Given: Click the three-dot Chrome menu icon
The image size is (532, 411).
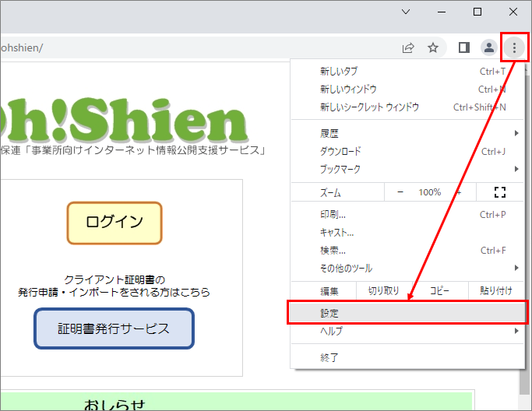Looking at the screenshot, I should click(514, 47).
